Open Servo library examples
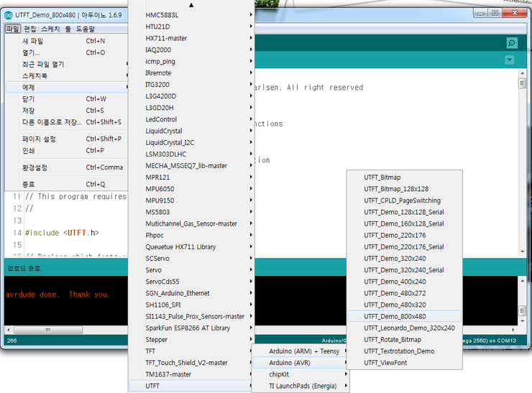 (x=191, y=270)
